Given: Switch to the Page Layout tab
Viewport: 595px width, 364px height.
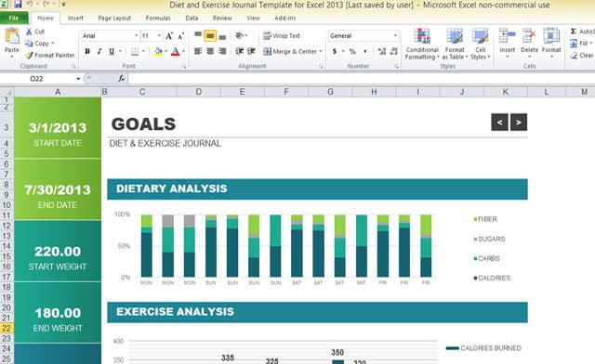Looking at the screenshot, I should click(114, 18).
